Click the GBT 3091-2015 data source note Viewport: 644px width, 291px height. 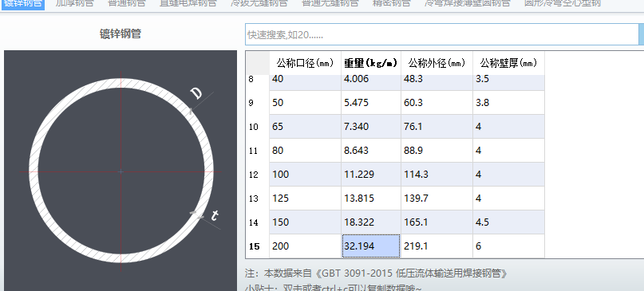click(x=377, y=273)
